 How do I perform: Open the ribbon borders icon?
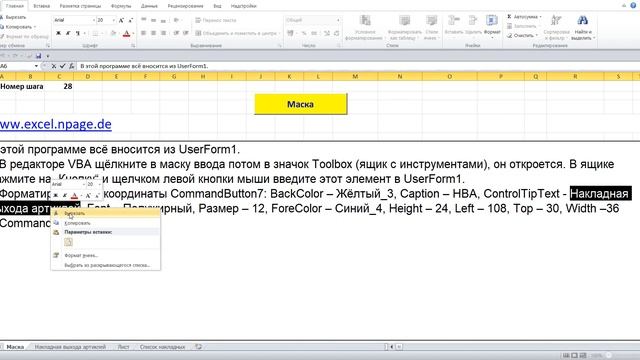pyautogui.click(x=95, y=33)
